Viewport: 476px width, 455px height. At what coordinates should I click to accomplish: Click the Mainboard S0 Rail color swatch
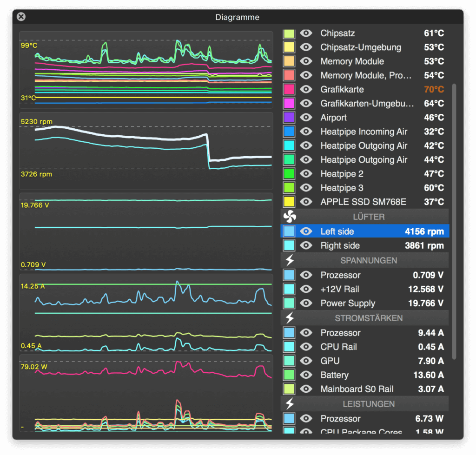coord(288,389)
